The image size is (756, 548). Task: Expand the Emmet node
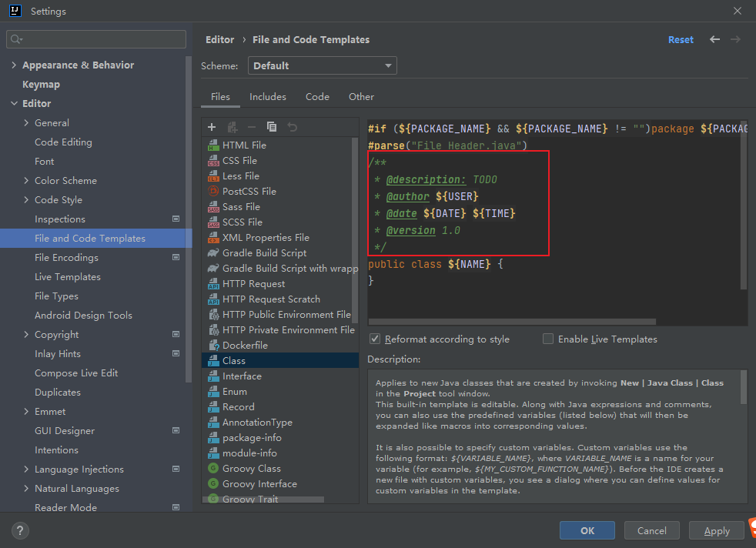pos(26,412)
